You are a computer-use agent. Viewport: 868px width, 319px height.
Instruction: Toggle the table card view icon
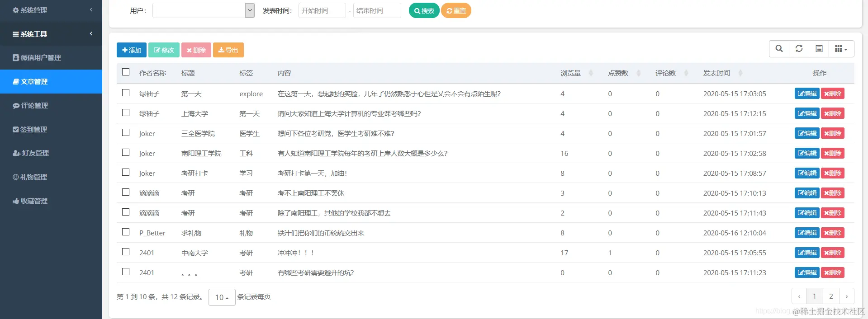(819, 49)
